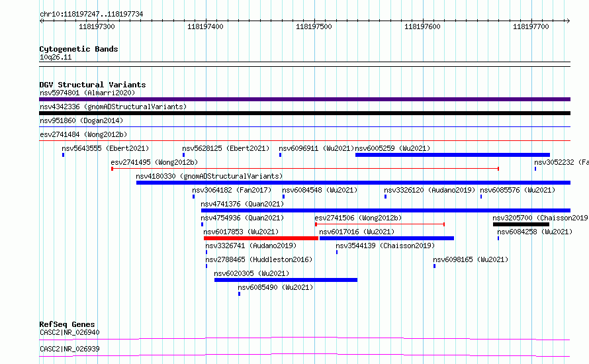Click the nsv6084258 (Wu2021) variant marker

pyautogui.click(x=498, y=238)
